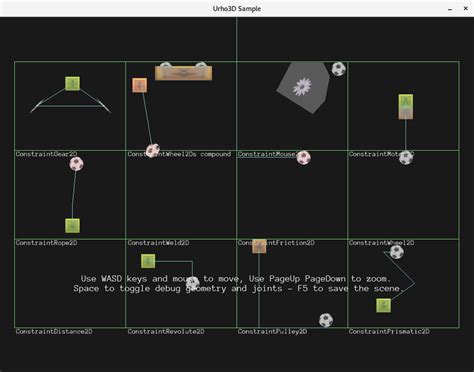Click the ConstraintGear2D label
This screenshot has height=372, width=474.
[46, 154]
